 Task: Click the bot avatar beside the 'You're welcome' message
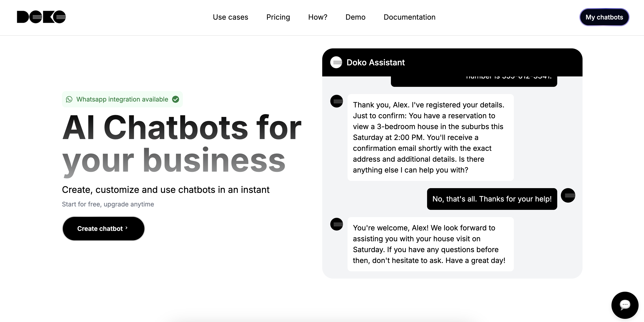pos(336,224)
